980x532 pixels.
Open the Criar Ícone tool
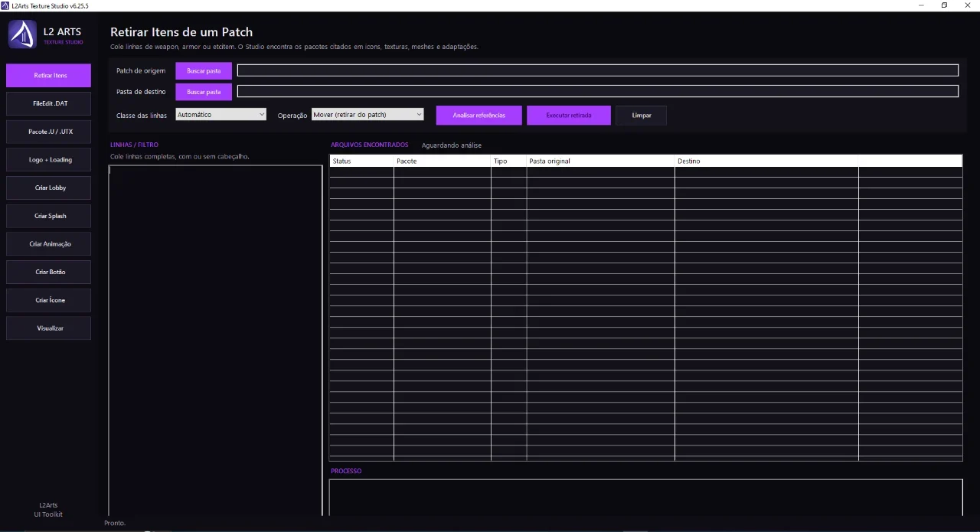(x=49, y=300)
